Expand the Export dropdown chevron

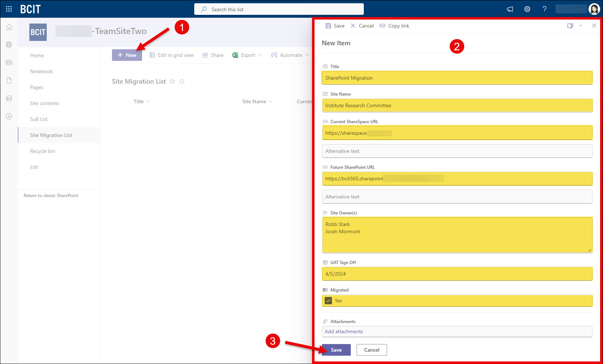[260, 55]
